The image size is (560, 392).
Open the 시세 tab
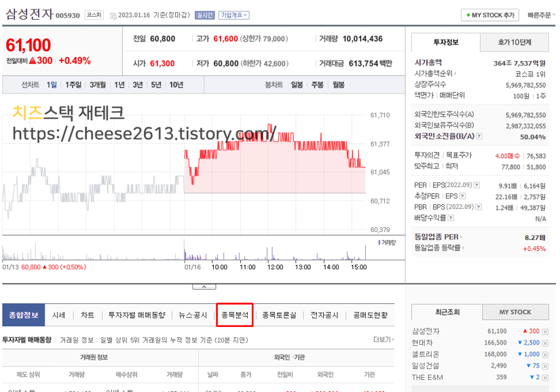click(x=58, y=315)
